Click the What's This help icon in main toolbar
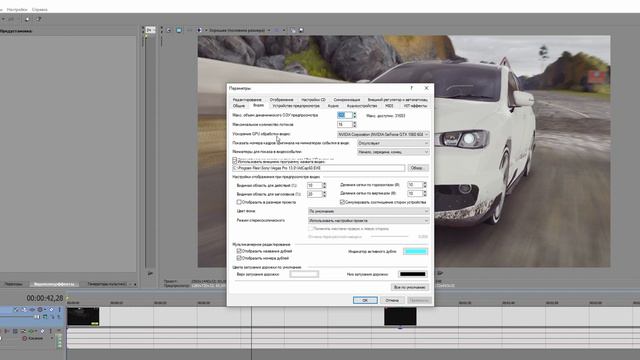The height and width of the screenshot is (360, 640). [39, 19]
